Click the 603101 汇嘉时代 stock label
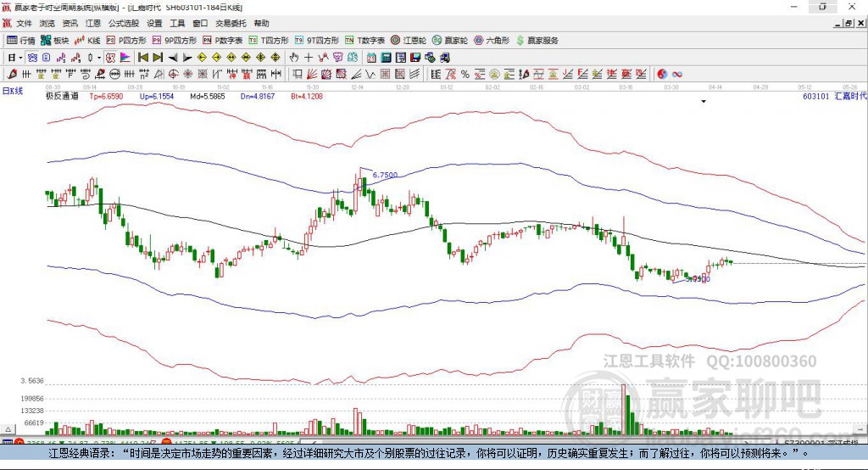This screenshot has width=868, height=470. pos(835,96)
